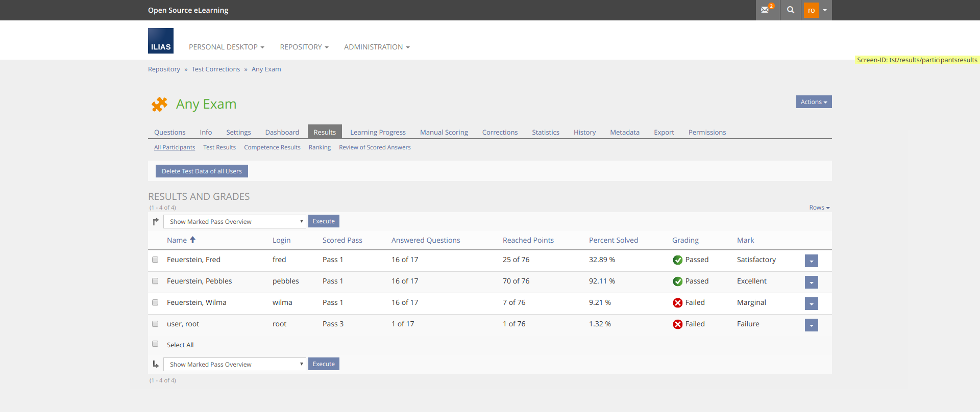Open row actions dropdown for user, root
The image size is (980, 412).
click(x=811, y=325)
